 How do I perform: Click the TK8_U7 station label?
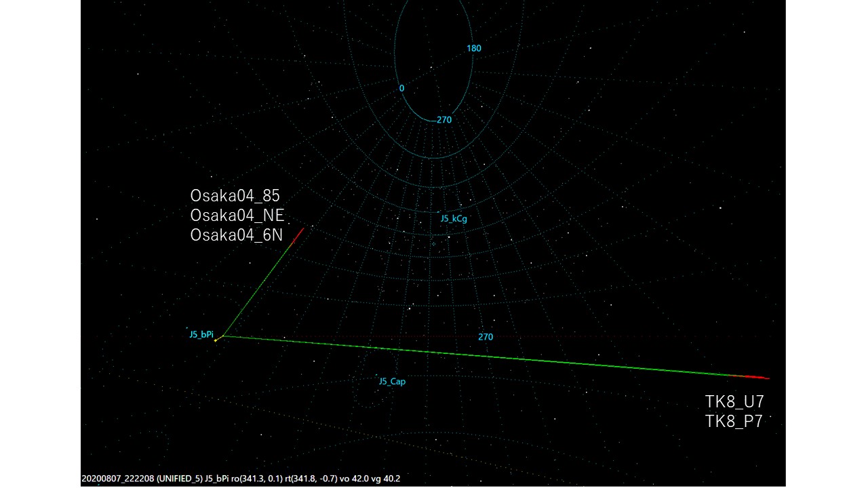click(x=734, y=402)
